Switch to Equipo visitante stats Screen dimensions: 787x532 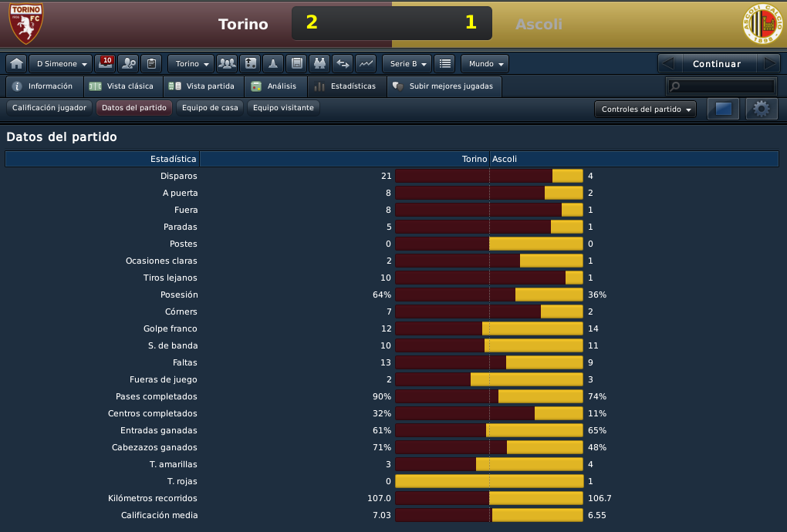(283, 108)
